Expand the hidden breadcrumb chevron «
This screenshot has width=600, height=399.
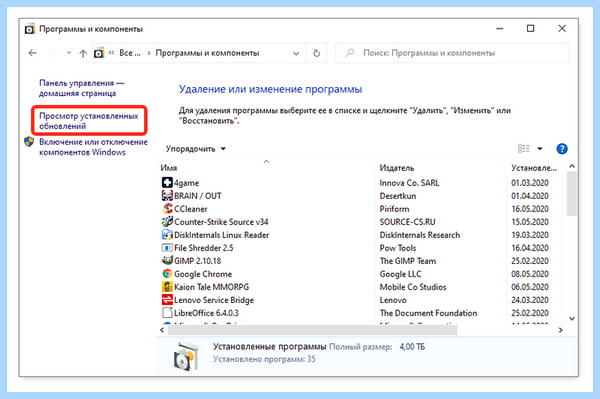pos(111,53)
